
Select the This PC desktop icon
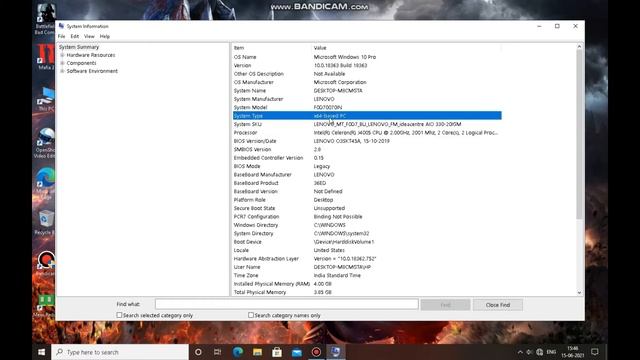tap(46, 99)
